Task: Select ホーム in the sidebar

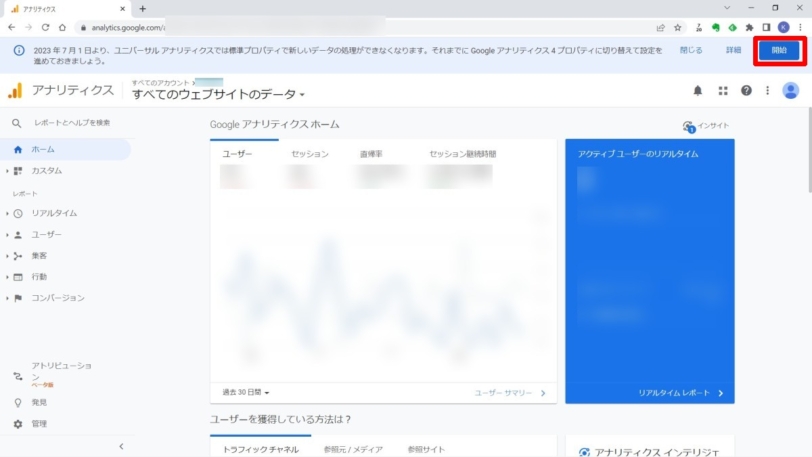Action: [66, 149]
